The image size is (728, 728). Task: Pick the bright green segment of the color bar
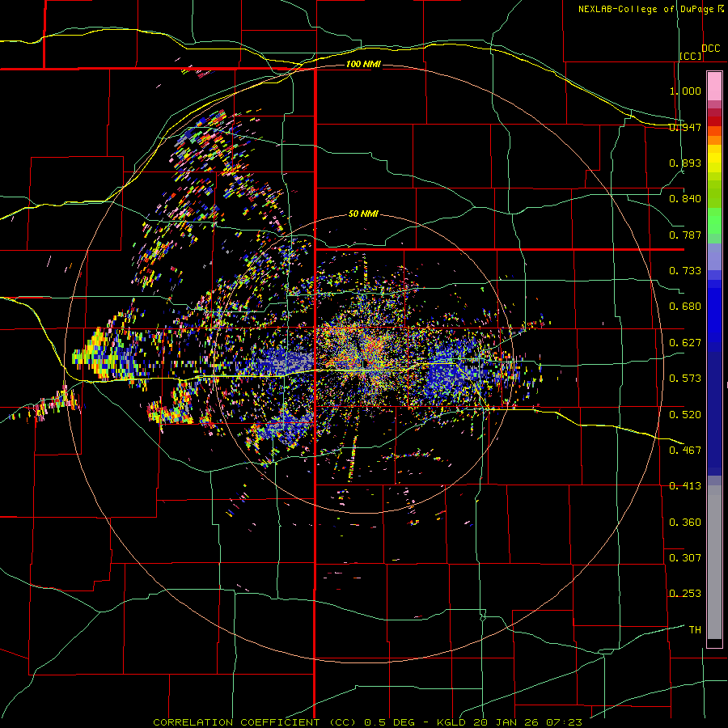[714, 221]
